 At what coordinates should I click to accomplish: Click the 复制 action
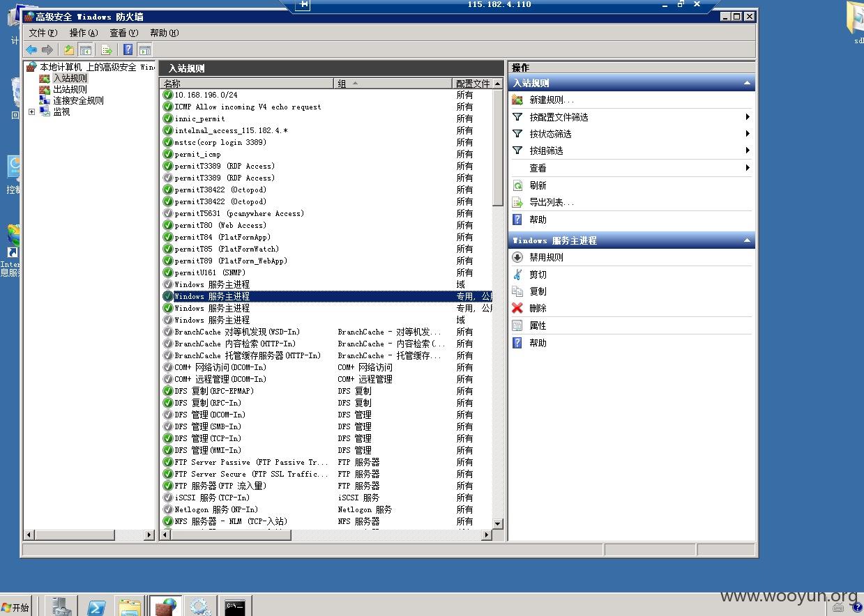[538, 291]
